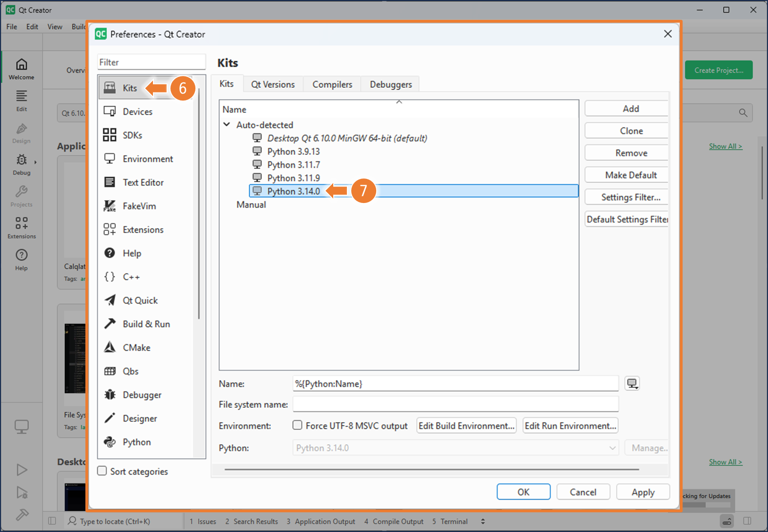The width and height of the screenshot is (768, 532).
Task: Open the File menu in Qt Creator
Action: pos(12,26)
